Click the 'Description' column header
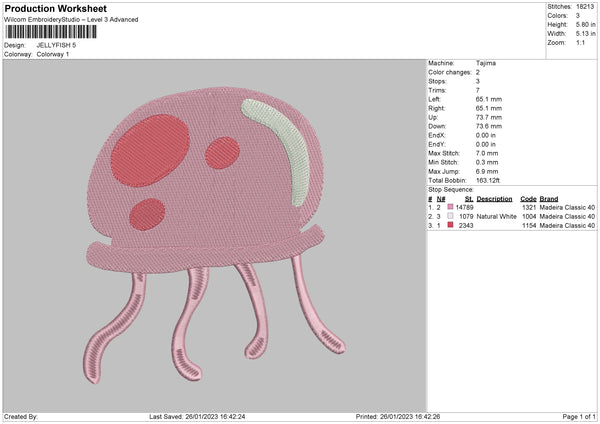The image size is (600, 424). pyautogui.click(x=494, y=199)
